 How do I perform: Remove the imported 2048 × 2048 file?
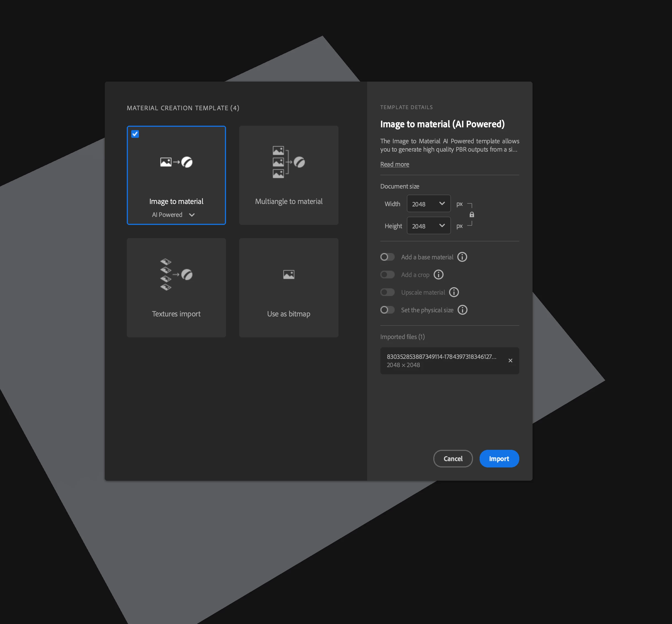[x=510, y=361]
